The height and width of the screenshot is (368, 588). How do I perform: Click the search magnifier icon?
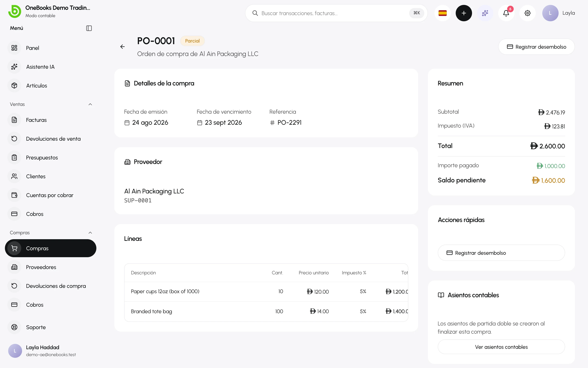[255, 13]
